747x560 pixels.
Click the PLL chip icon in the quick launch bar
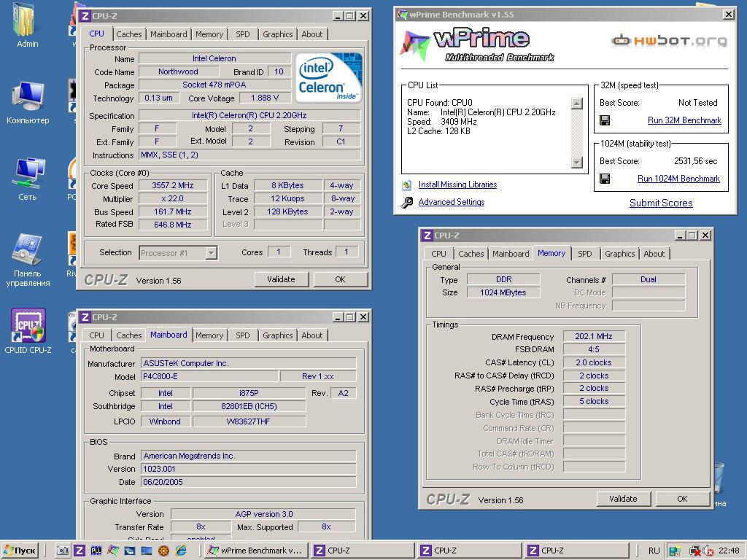pos(96,551)
